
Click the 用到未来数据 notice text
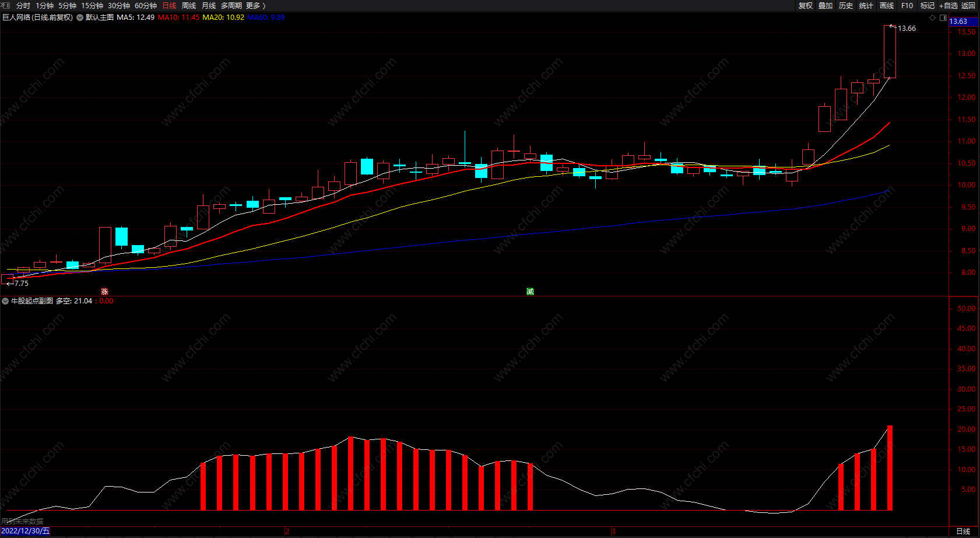click(22, 521)
